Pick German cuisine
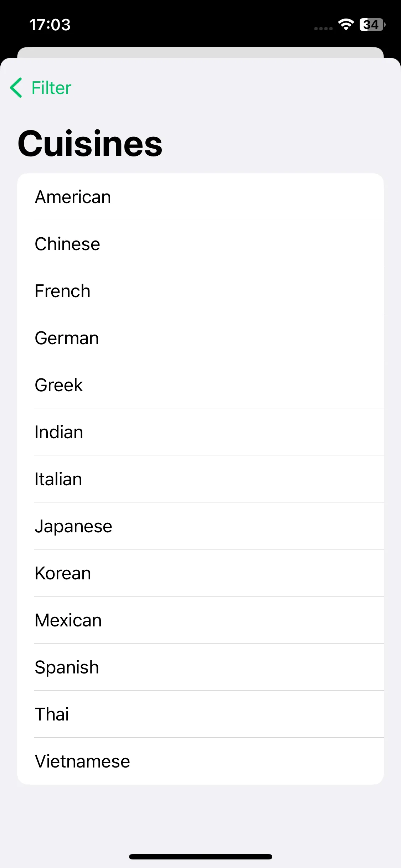This screenshot has width=401, height=868. pos(200,338)
